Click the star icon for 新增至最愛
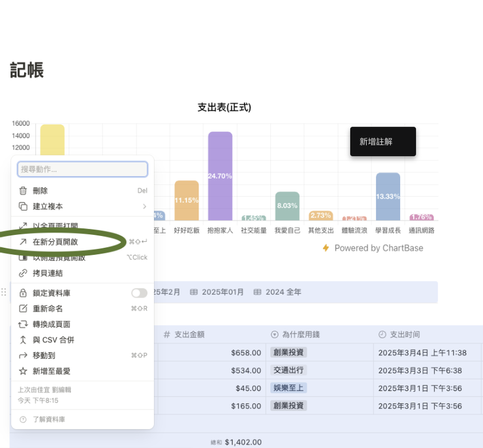This screenshot has width=483, height=448. [23, 371]
